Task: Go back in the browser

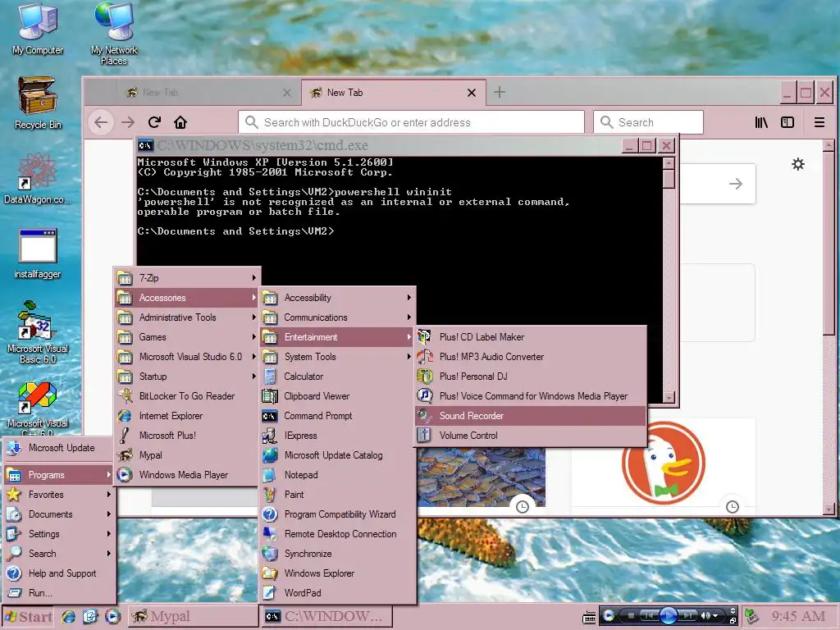Action: pyautogui.click(x=101, y=122)
